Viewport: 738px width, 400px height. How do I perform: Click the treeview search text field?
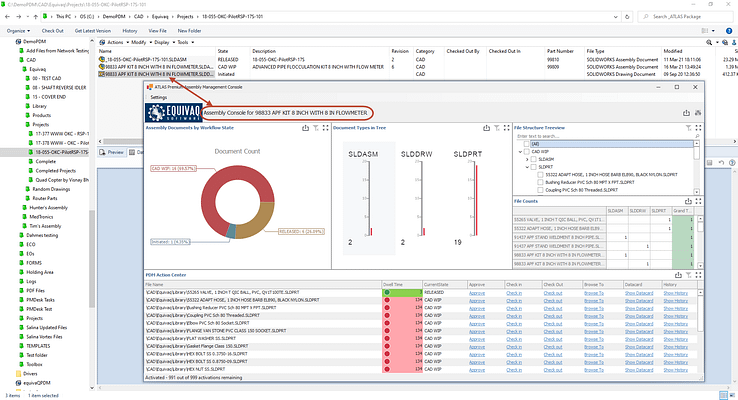[x=605, y=136]
